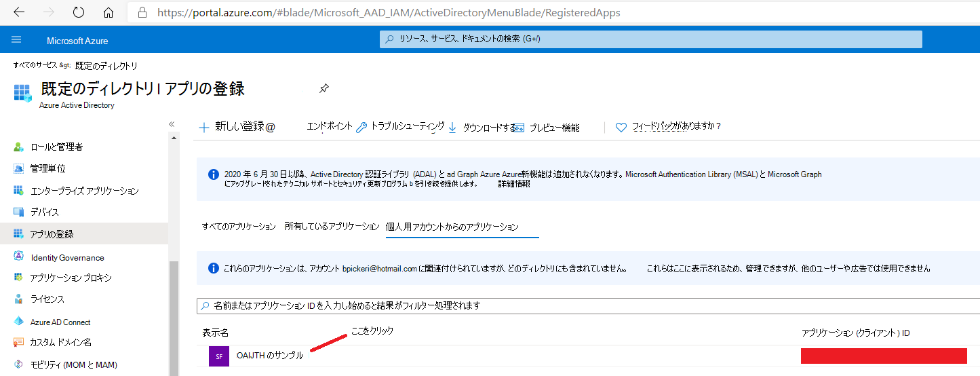The image size is (980, 376).
Task: Click the 管理単位 sidebar icon
Action: (18, 168)
